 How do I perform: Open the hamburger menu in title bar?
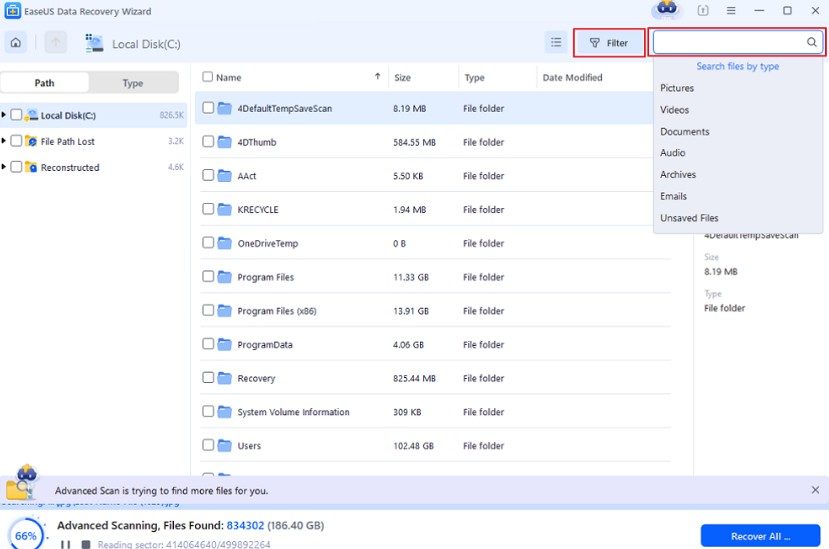coord(731,11)
